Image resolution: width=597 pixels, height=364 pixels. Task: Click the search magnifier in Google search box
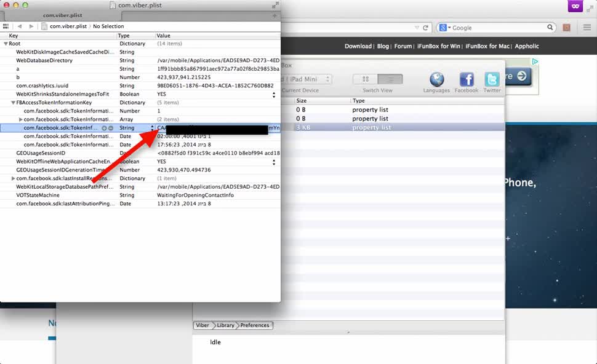[x=550, y=28]
